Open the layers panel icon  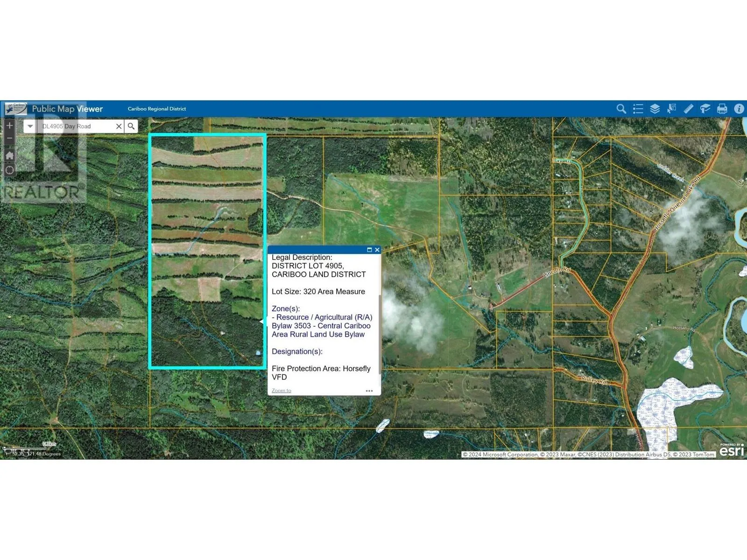655,109
